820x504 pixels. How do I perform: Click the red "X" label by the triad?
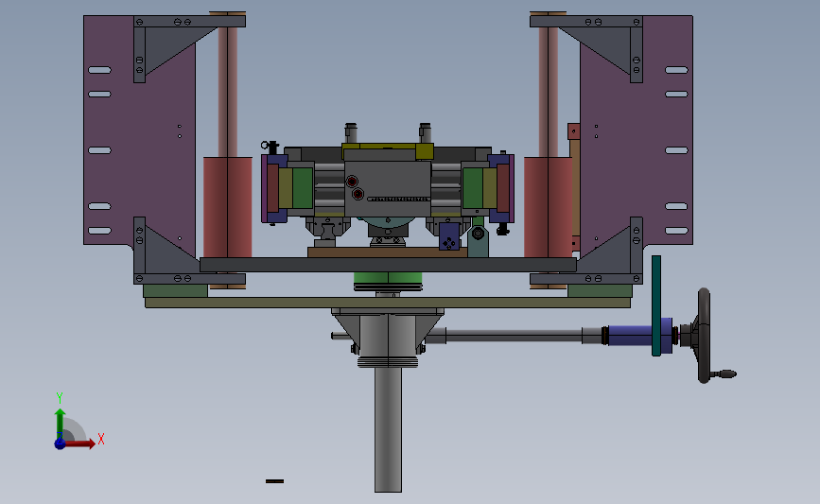coord(101,439)
